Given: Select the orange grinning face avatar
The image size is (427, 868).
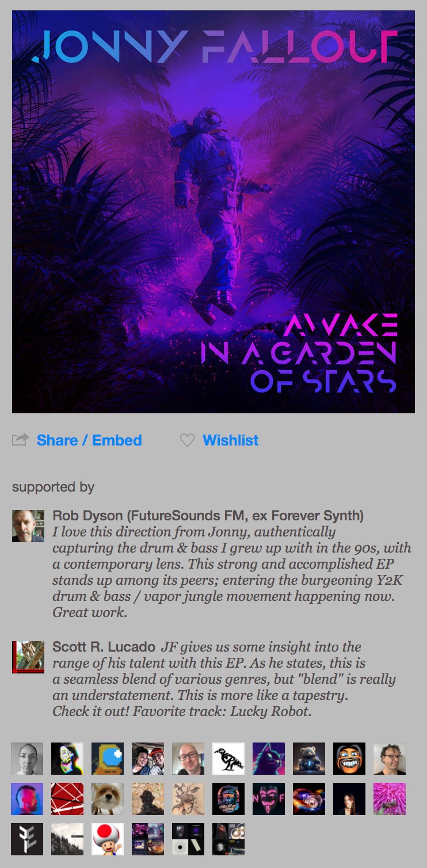Looking at the screenshot, I should [349, 759].
